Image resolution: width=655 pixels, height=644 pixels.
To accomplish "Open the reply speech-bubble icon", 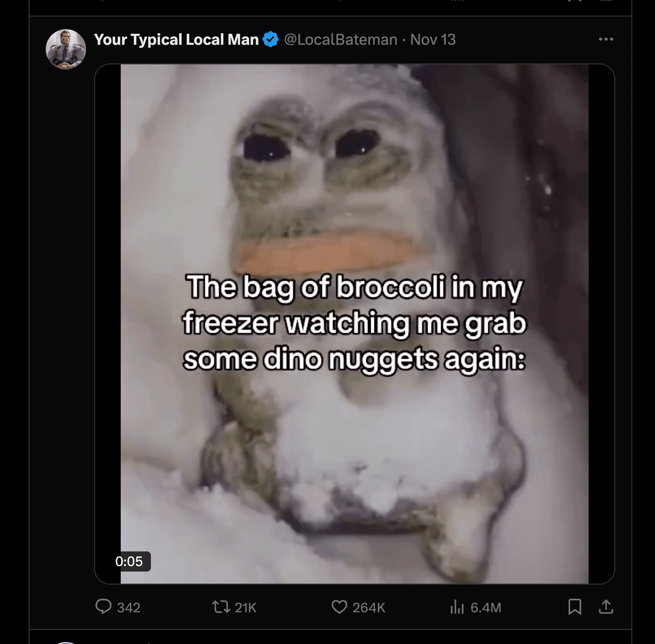I will pos(104,607).
